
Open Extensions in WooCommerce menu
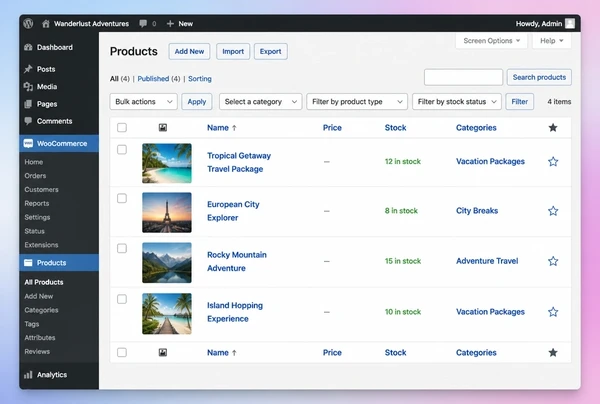pos(41,245)
